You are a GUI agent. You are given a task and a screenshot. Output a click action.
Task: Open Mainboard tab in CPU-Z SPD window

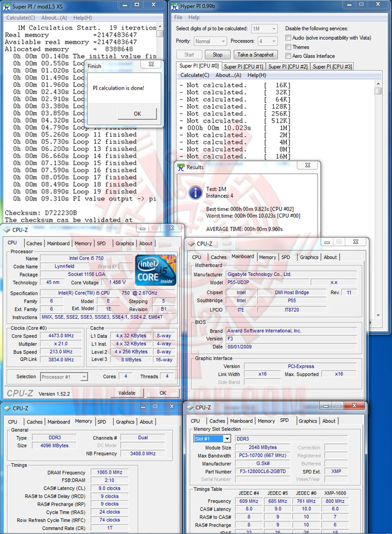(241, 421)
